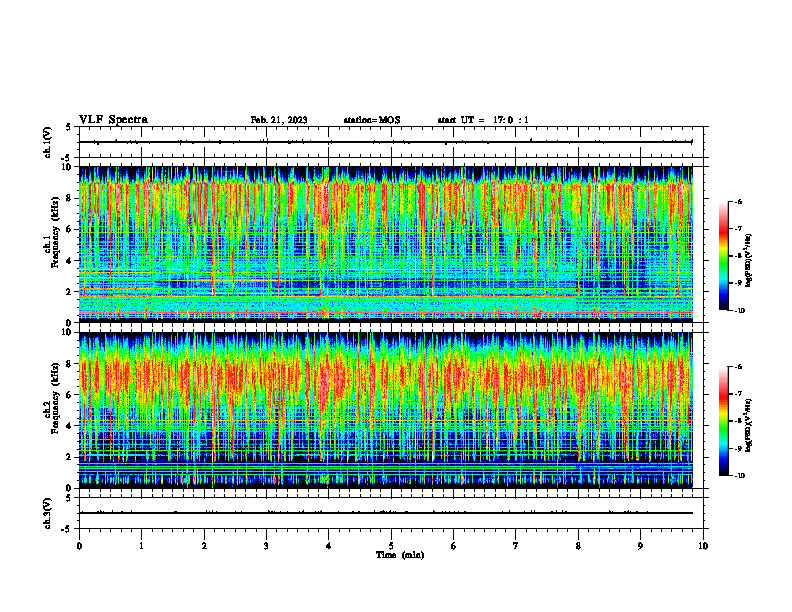
Task: Click the ch.1 voltage waveform trace
Action: tap(386, 142)
